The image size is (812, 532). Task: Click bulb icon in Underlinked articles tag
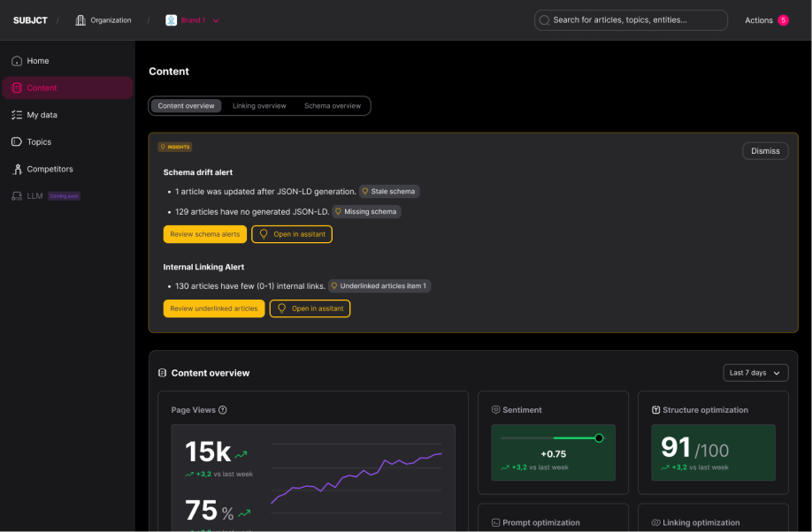click(x=334, y=285)
